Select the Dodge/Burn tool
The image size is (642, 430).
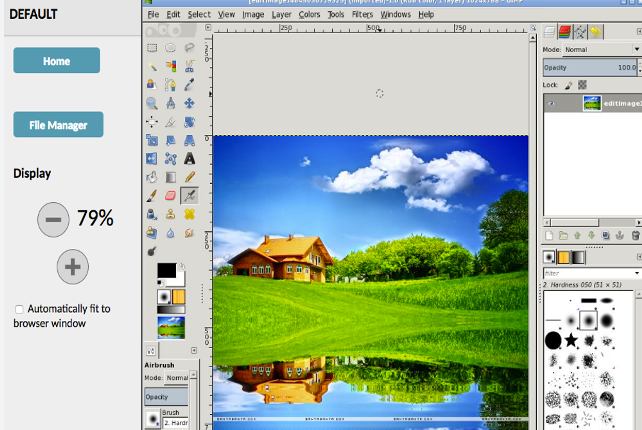click(152, 251)
